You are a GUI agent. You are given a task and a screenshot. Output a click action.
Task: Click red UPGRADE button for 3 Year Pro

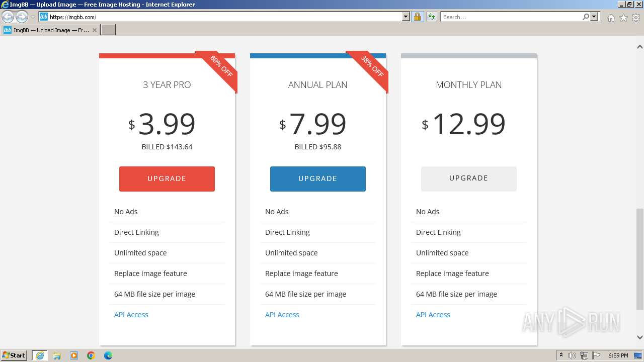tap(167, 179)
